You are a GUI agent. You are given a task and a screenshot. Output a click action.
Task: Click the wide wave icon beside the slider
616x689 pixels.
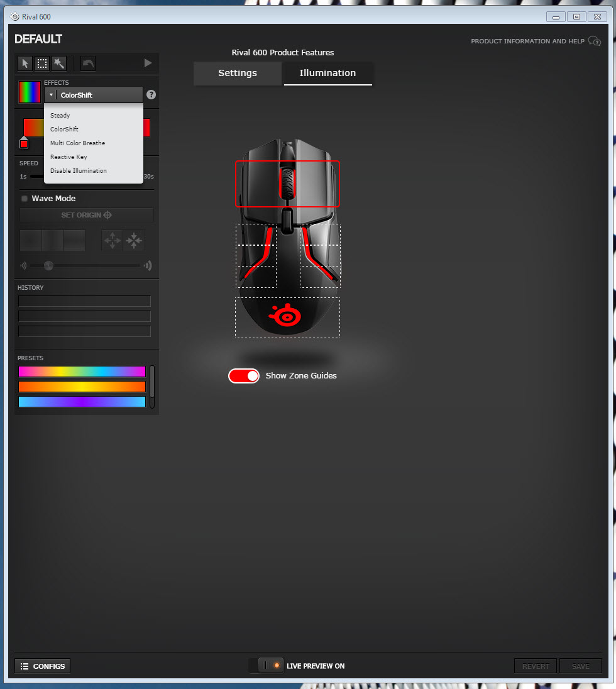click(148, 265)
